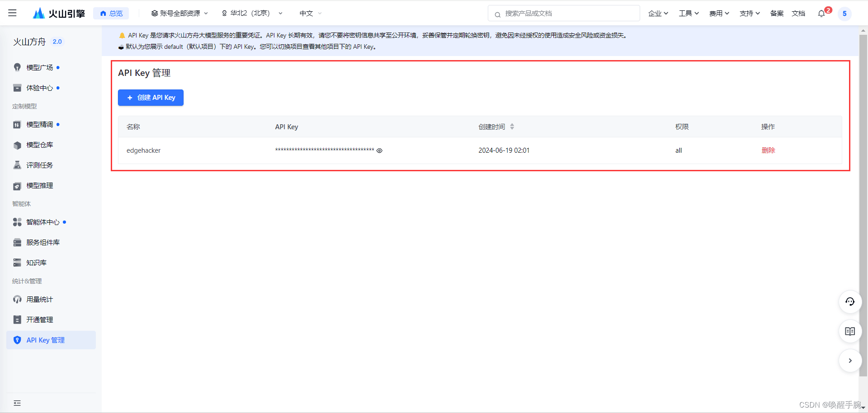
Task: Open the hamburger menu at top left
Action: (12, 13)
